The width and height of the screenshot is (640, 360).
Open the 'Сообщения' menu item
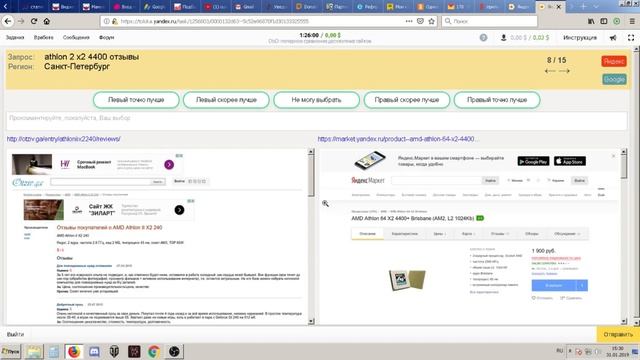coord(76,38)
